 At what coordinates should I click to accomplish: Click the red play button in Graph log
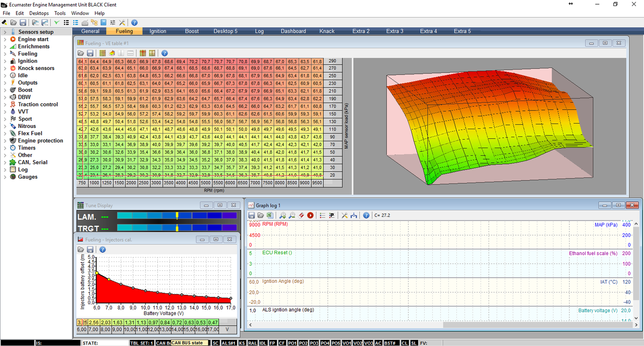tap(310, 215)
